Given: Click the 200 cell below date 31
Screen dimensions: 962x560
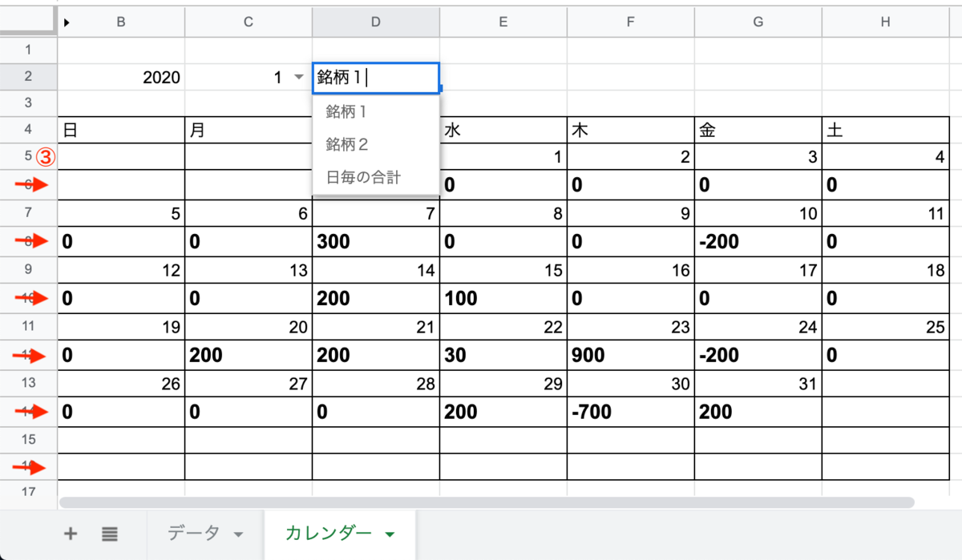Looking at the screenshot, I should (758, 412).
